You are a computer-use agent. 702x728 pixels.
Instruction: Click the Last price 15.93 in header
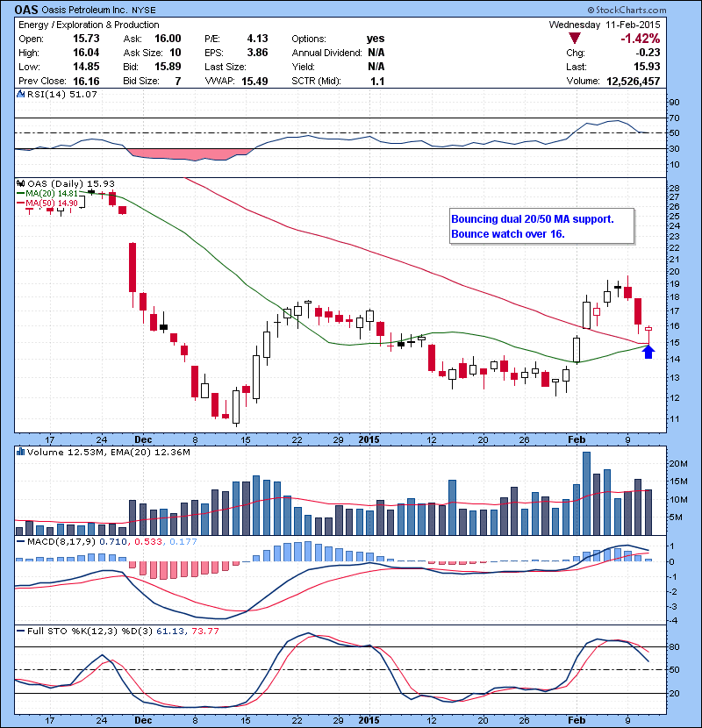coord(647,67)
